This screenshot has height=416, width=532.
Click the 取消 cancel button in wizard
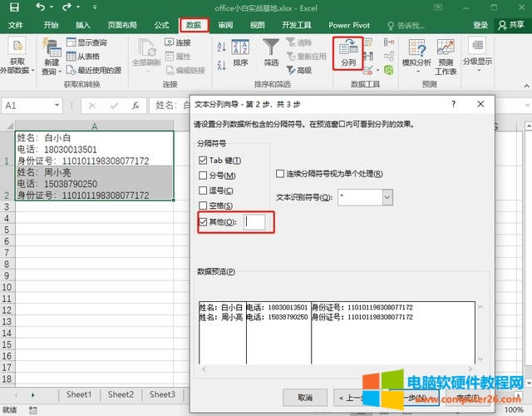[304, 398]
